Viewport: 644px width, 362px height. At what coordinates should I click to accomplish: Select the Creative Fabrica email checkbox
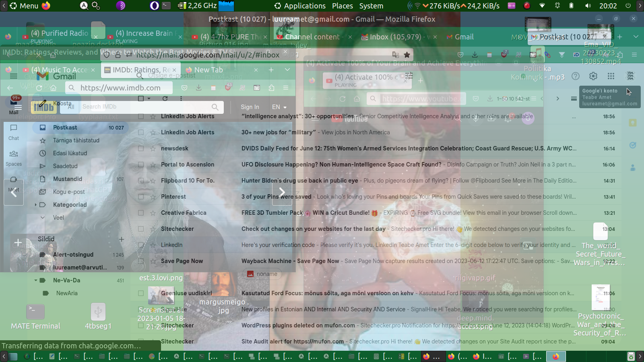click(141, 213)
